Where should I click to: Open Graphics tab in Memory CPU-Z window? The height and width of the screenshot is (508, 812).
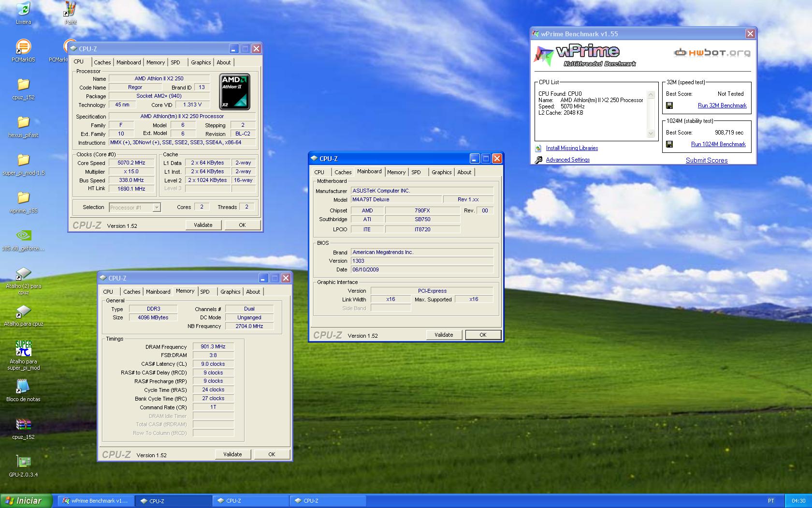tap(230, 292)
